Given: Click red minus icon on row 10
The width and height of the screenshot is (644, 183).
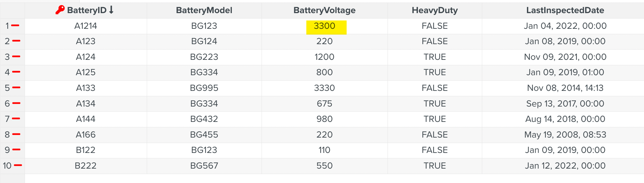Looking at the screenshot, I should click(x=18, y=165).
